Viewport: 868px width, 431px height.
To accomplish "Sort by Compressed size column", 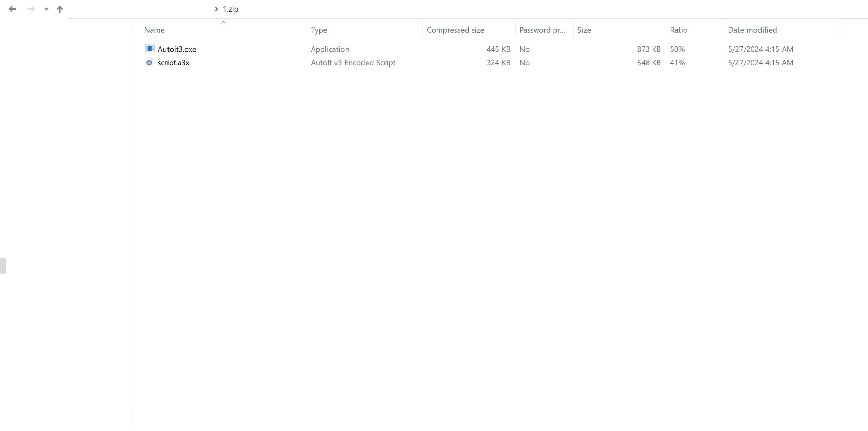I will pos(455,30).
